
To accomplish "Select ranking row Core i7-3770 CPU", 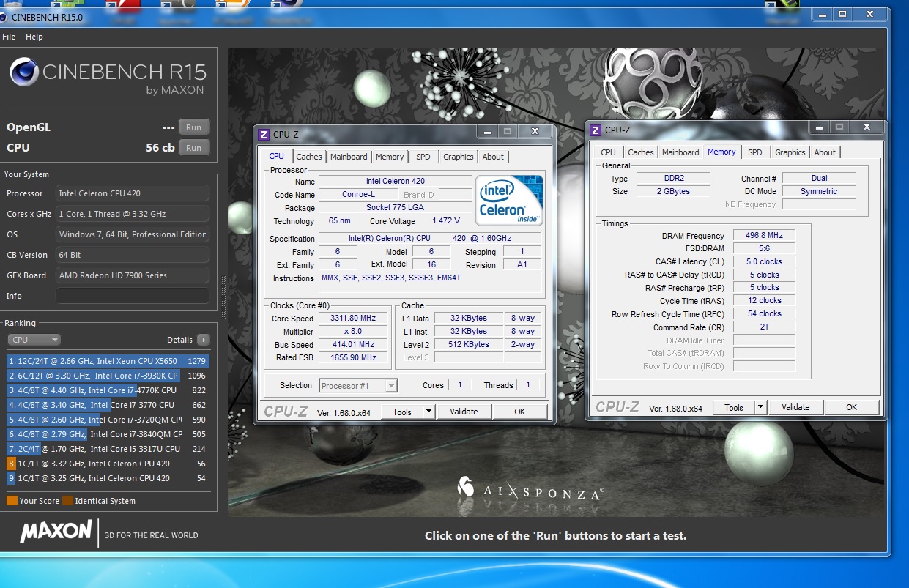I will [x=108, y=405].
